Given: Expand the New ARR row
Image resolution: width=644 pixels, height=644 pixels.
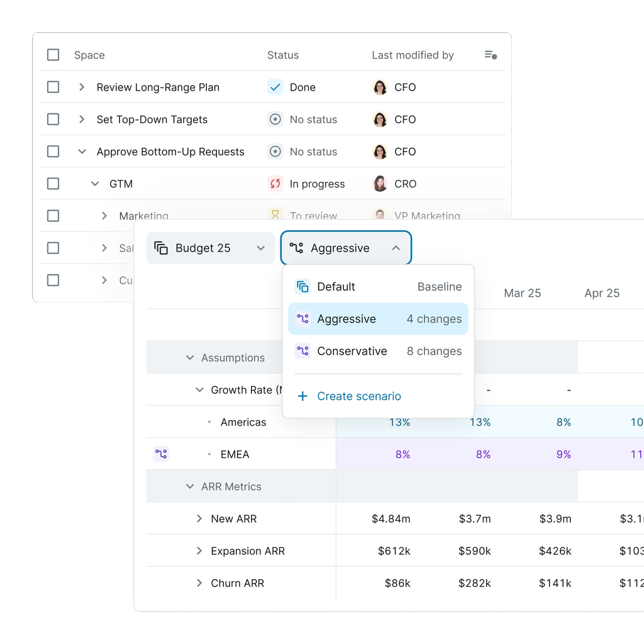Looking at the screenshot, I should pos(199,519).
